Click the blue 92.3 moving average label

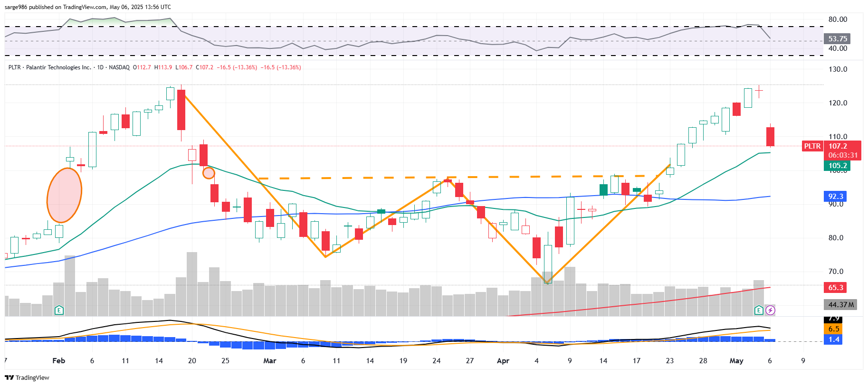pyautogui.click(x=835, y=196)
